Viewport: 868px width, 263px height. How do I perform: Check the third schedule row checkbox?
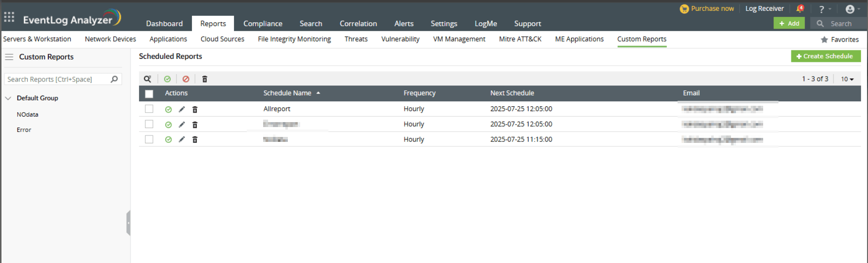149,139
